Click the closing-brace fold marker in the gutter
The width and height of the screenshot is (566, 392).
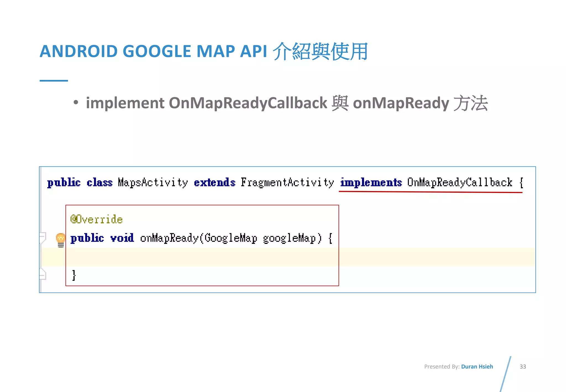point(43,274)
